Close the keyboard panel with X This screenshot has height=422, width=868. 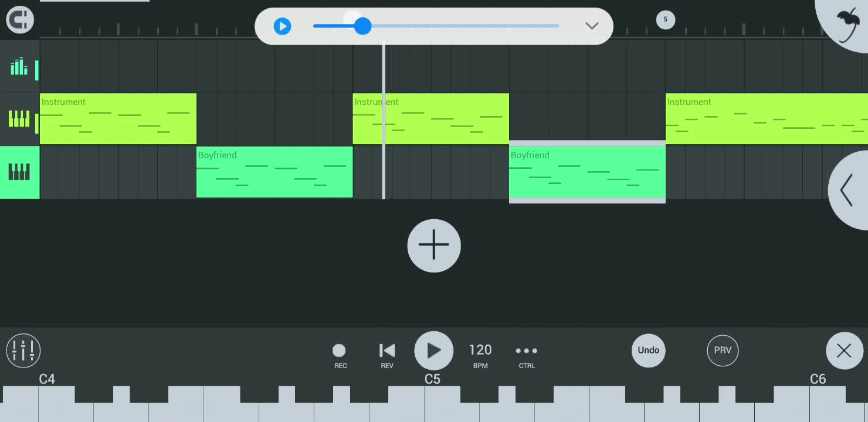point(844,350)
